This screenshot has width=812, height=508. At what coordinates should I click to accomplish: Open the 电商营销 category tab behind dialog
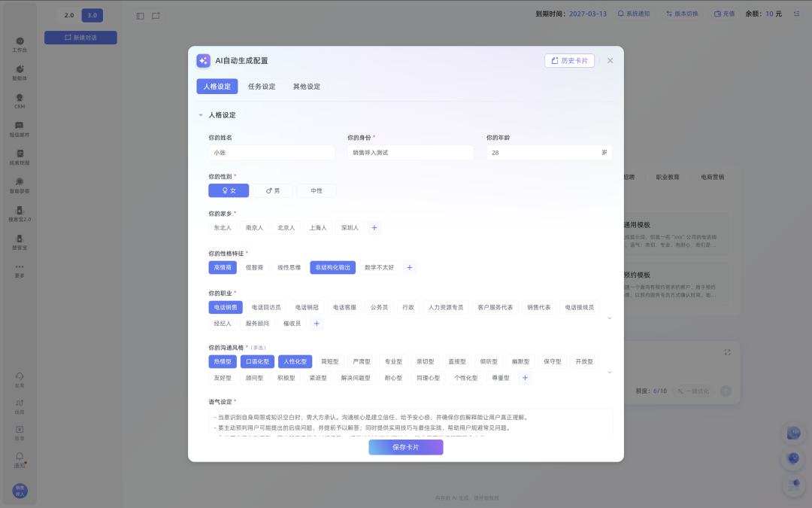point(713,178)
